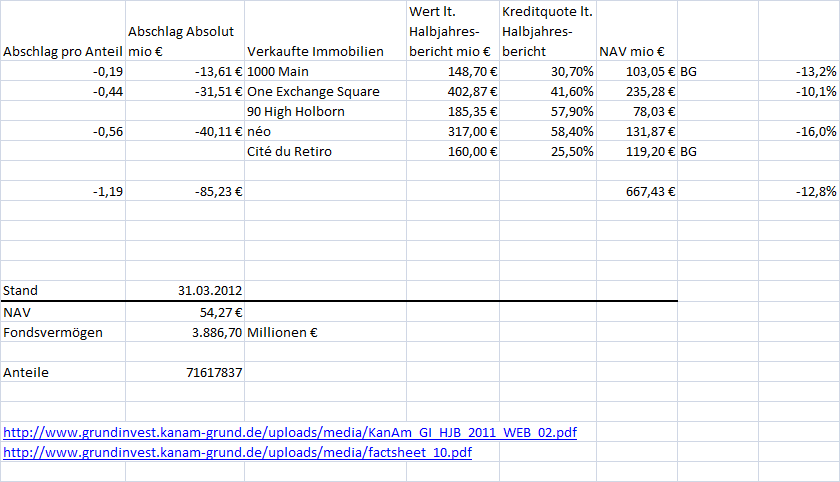Select the 'Verkaufte Immobilien' header cell
The height and width of the screenshot is (482, 840).
[x=315, y=51]
